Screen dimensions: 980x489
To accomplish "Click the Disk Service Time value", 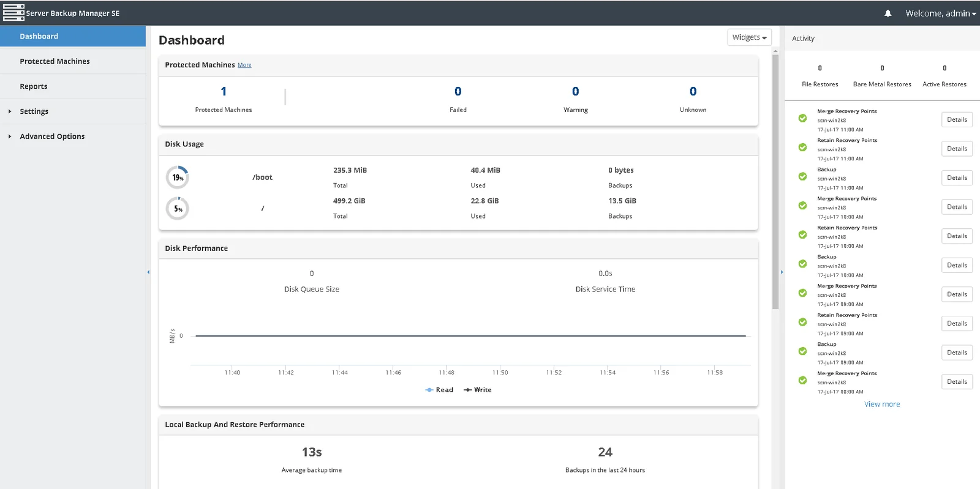I will point(605,274).
